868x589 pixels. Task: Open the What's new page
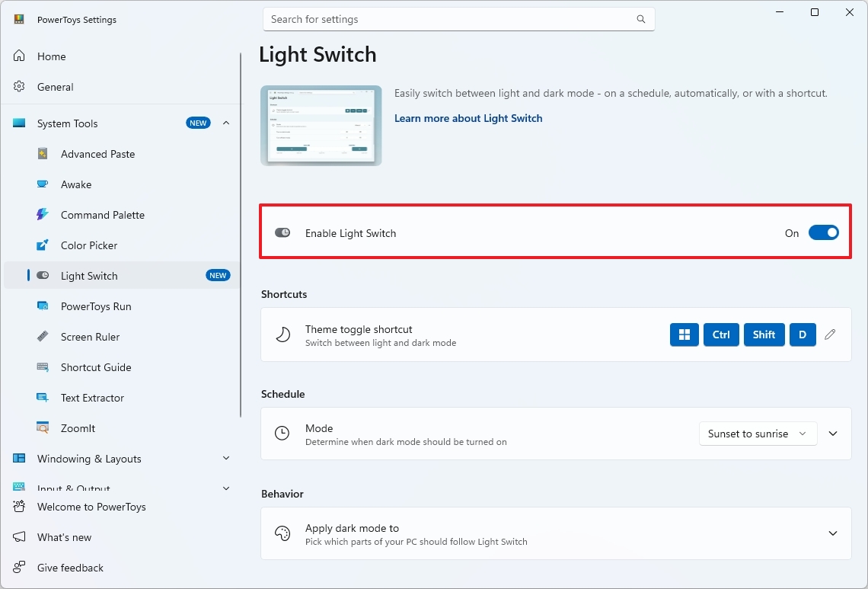(64, 537)
